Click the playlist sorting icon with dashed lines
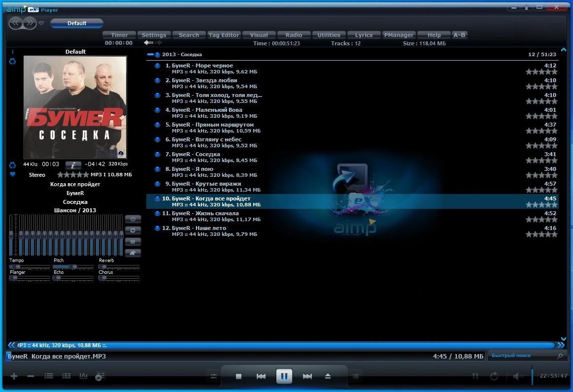Viewport: 573px width, 392px height. point(66,376)
